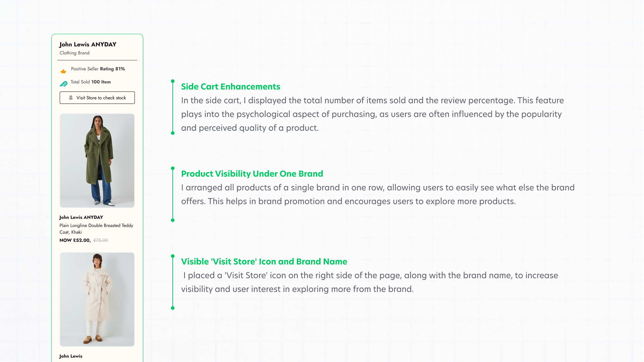Select the 'Plain Longline Double Breasted Teddy Coat' title

[x=96, y=229]
